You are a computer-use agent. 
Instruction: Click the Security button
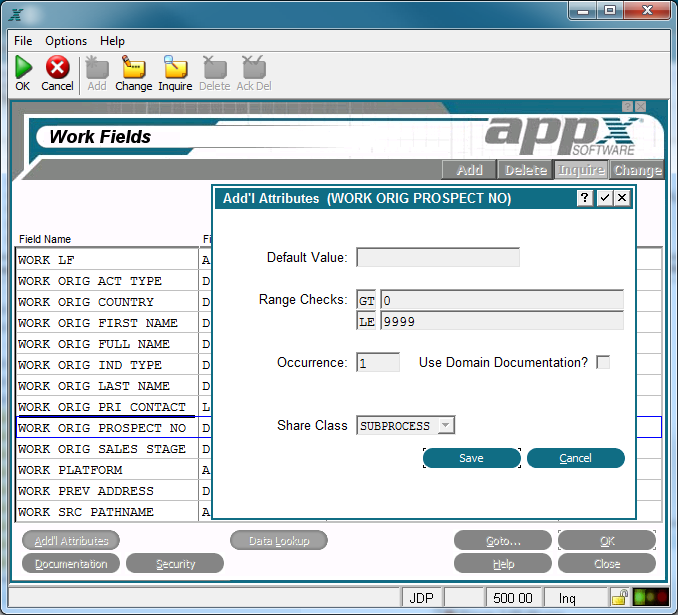175,564
